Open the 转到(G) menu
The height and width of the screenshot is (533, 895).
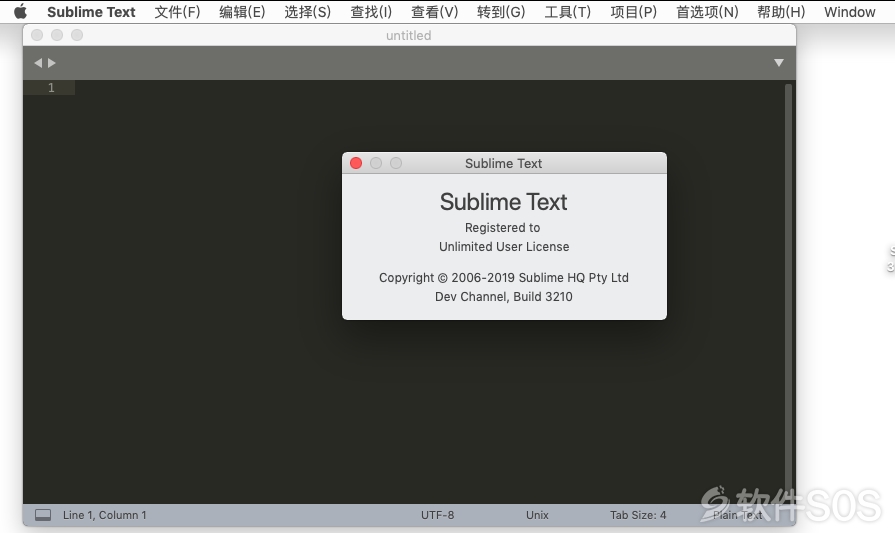[x=501, y=12]
